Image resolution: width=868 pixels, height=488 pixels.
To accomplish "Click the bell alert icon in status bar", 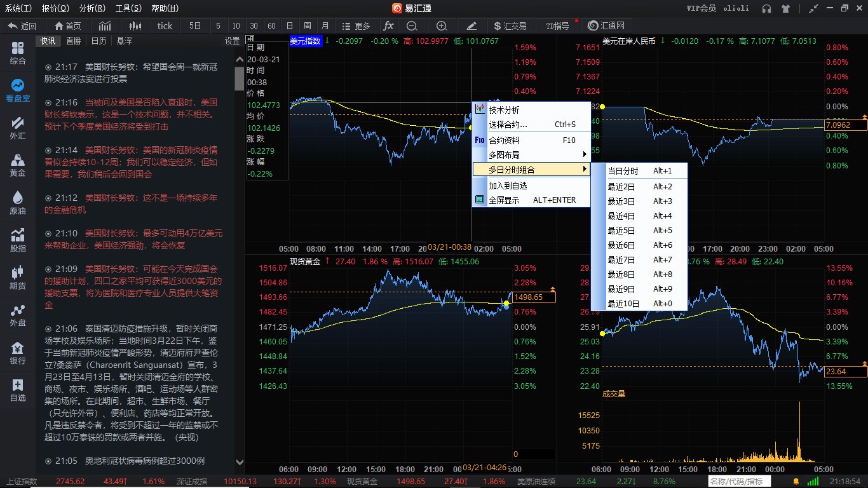I will (x=796, y=482).
